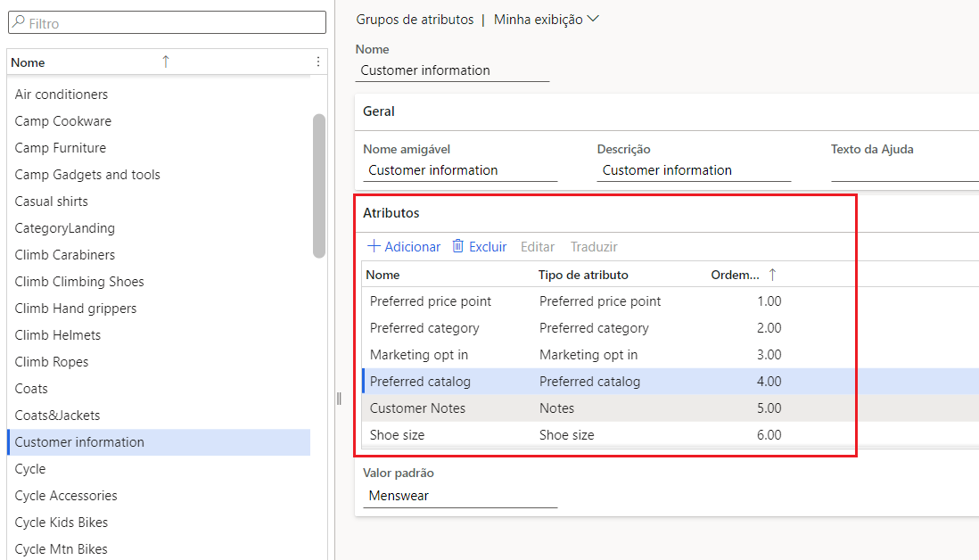Select the Customer Notes attribute row
This screenshot has width=979, height=560.
(x=608, y=408)
